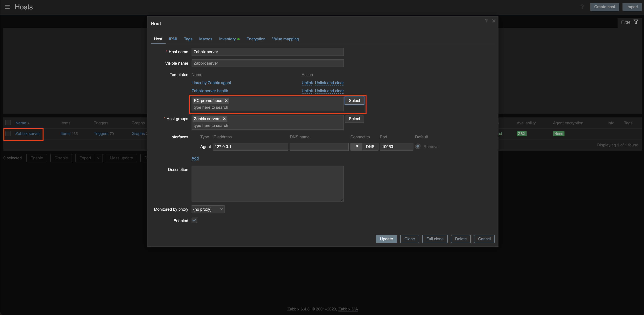
Task: Open Linux by Zabbix agent template link
Action: tap(211, 83)
